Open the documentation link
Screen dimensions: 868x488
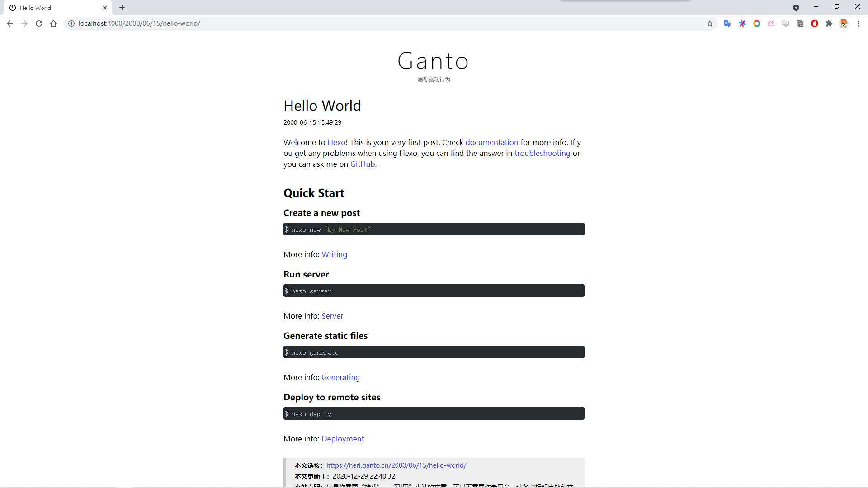click(x=492, y=142)
